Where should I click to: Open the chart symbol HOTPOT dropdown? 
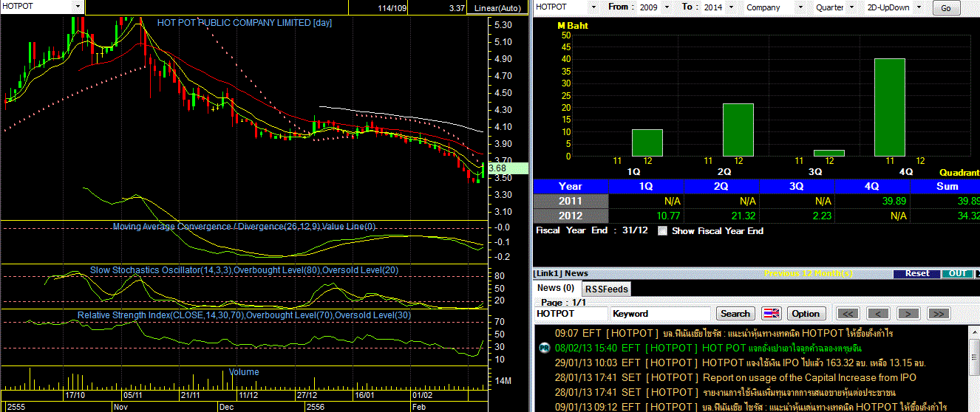pyautogui.click(x=78, y=6)
